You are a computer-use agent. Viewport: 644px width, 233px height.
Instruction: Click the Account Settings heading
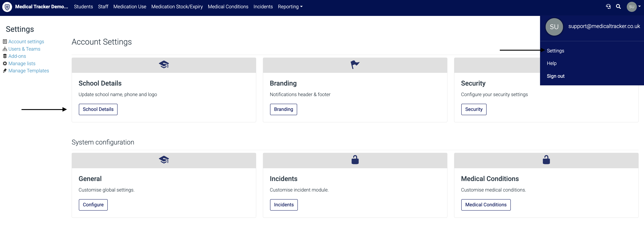coord(101,42)
